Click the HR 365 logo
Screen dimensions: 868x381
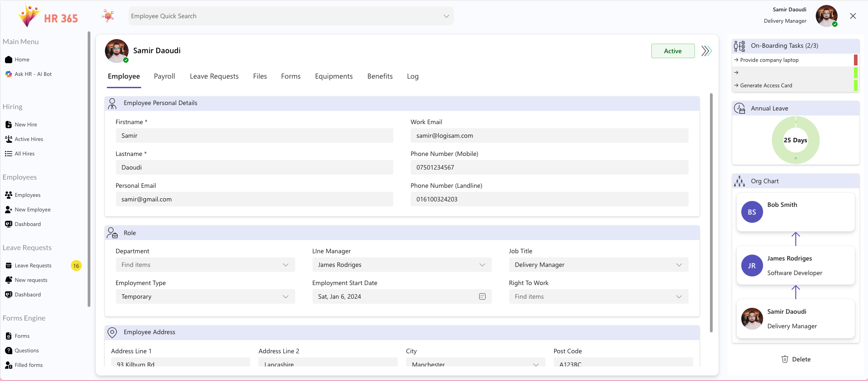pyautogui.click(x=48, y=16)
